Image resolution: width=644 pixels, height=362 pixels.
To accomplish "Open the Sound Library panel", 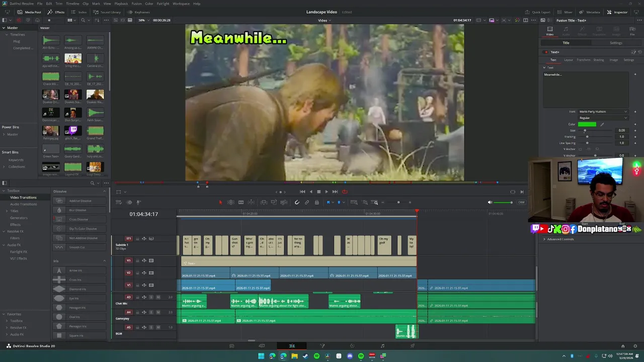I will (x=108, y=12).
